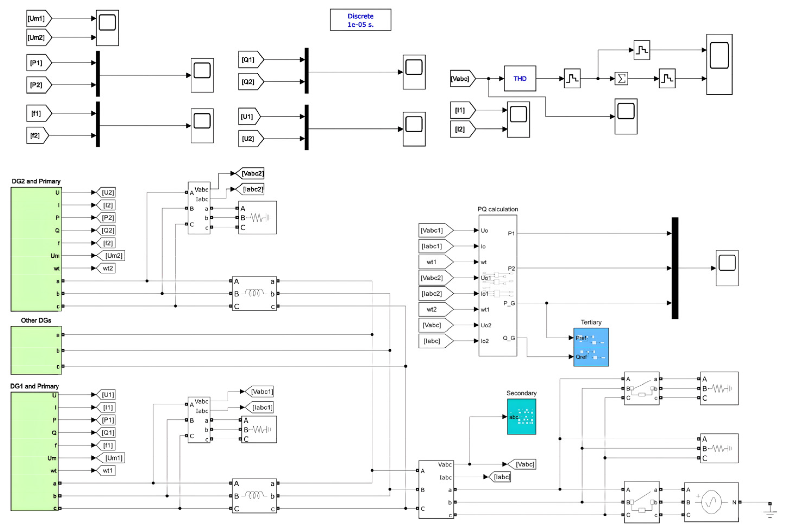This screenshot has height=532, width=788.
Task: Select the Other DGs subsystem block
Action: pos(36,350)
